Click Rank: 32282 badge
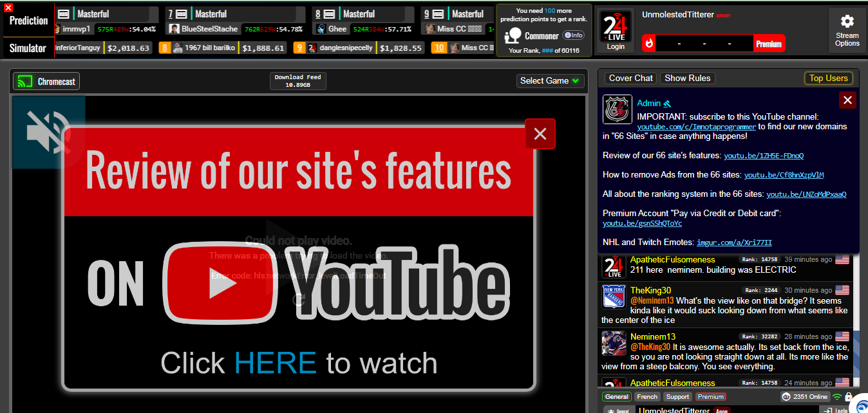 pyautogui.click(x=760, y=336)
